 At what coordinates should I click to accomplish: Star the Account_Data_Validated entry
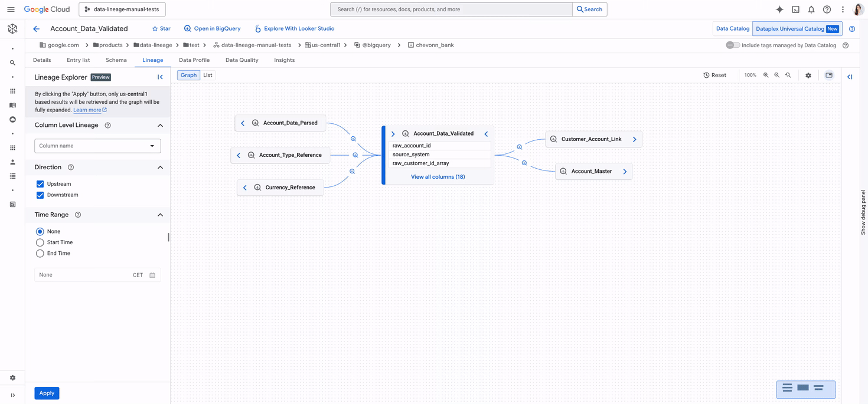coord(161,28)
